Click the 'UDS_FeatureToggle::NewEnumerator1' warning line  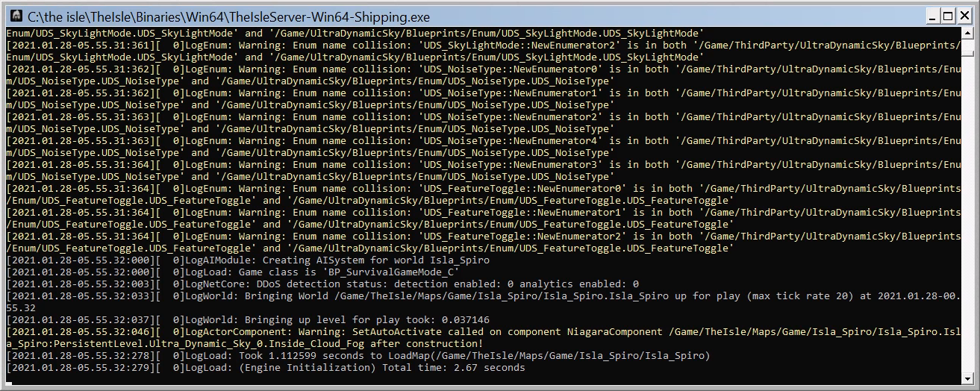(484, 219)
